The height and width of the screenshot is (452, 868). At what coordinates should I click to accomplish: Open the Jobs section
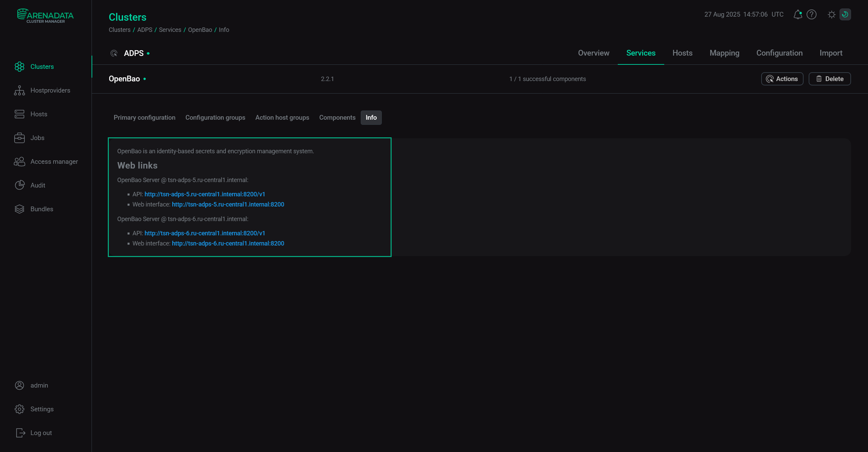37,138
